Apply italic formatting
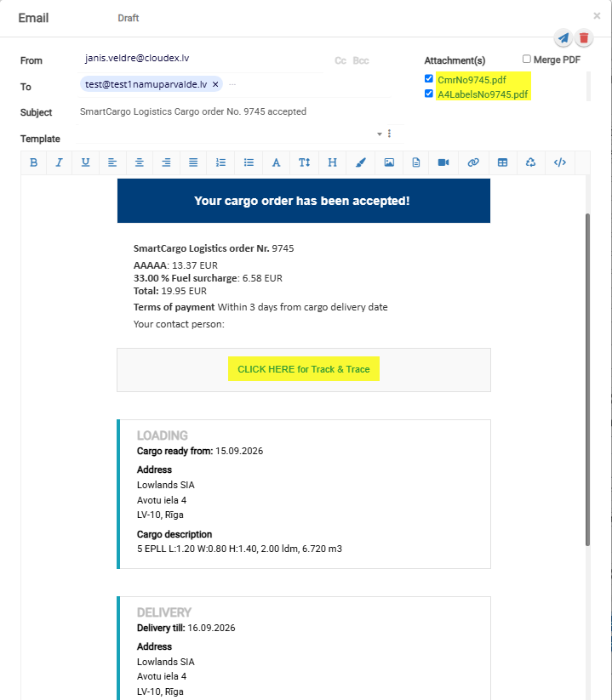612x700 pixels. point(59,162)
